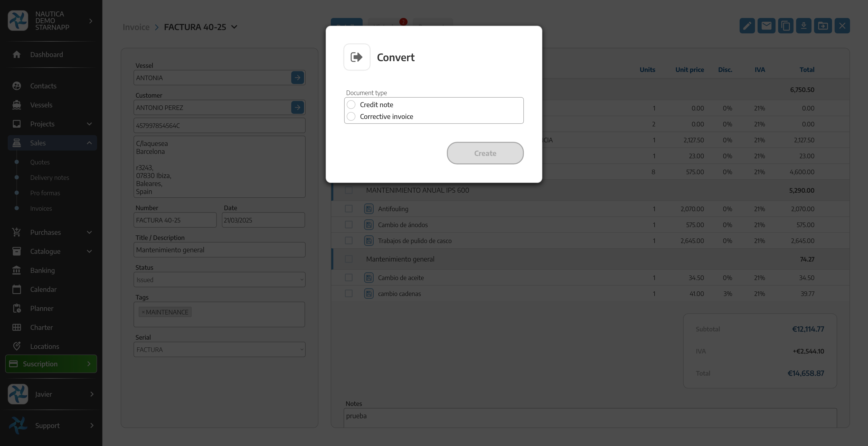The width and height of the screenshot is (868, 446).
Task: Click the Create button in Convert dialog
Action: (485, 153)
